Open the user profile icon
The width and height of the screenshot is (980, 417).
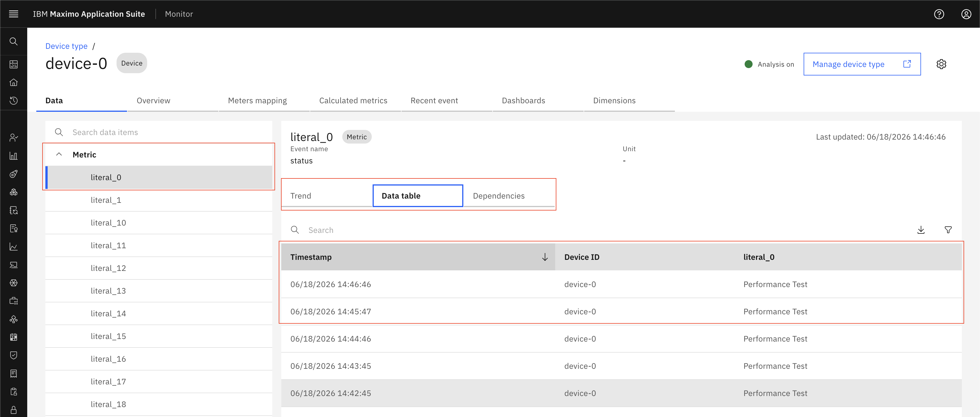click(966, 14)
